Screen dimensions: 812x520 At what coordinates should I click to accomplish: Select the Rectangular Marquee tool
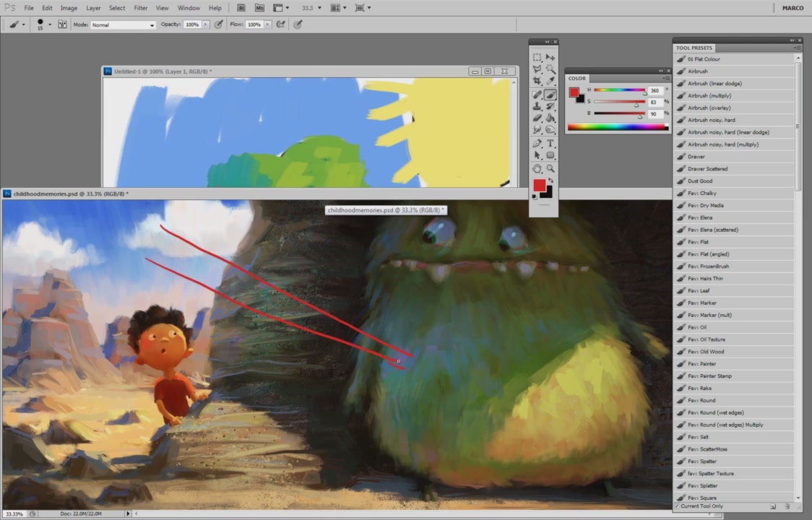point(537,58)
